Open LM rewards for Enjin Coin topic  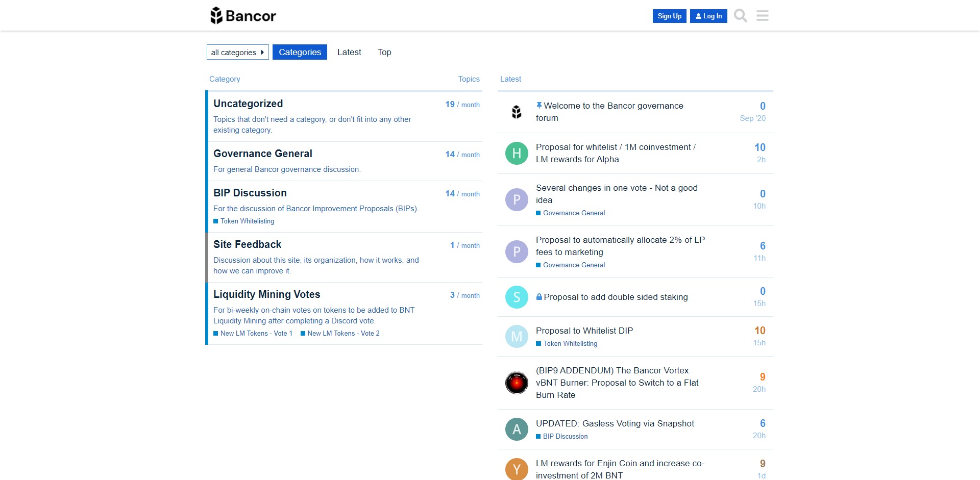[620, 469]
